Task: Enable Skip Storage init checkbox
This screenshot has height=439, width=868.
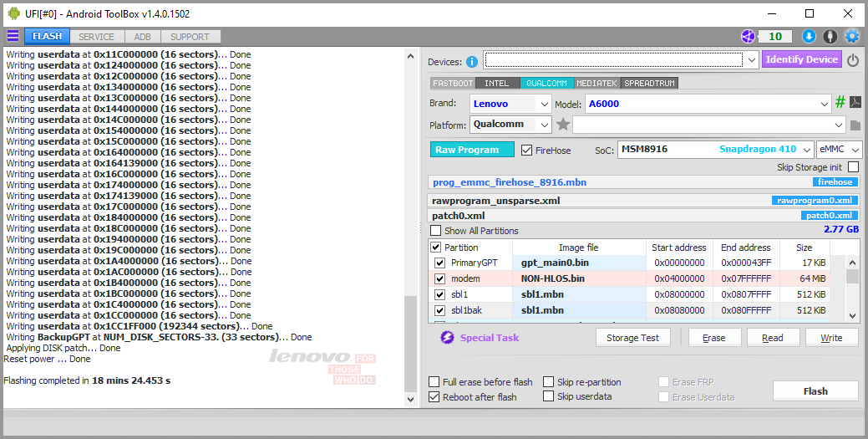Action: 853,167
